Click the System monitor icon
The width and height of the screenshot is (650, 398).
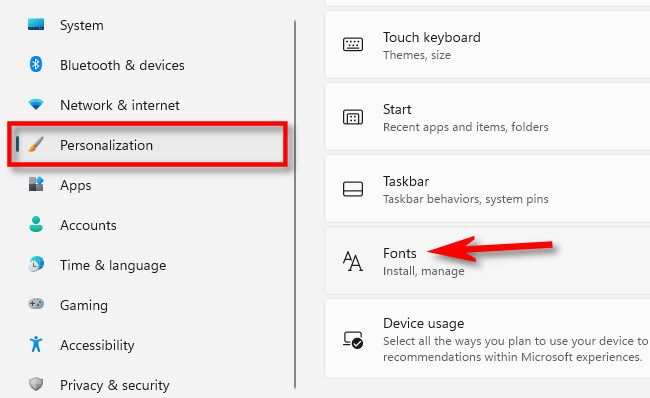(36, 24)
